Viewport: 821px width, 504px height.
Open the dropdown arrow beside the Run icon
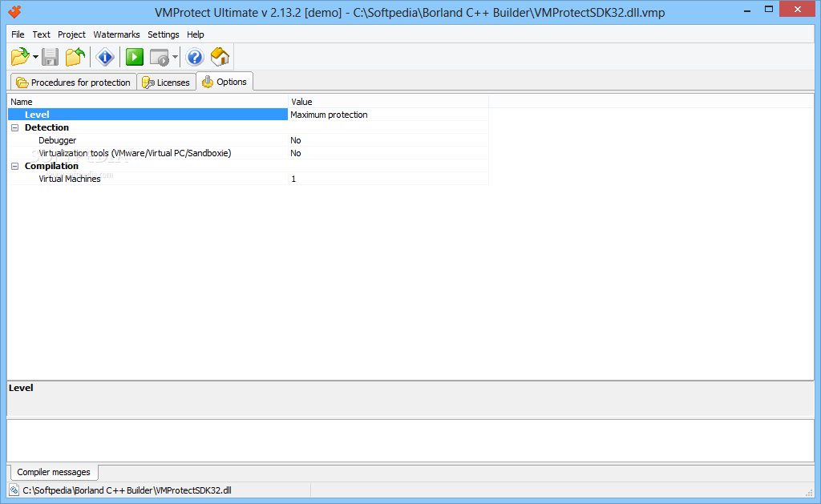(x=175, y=57)
